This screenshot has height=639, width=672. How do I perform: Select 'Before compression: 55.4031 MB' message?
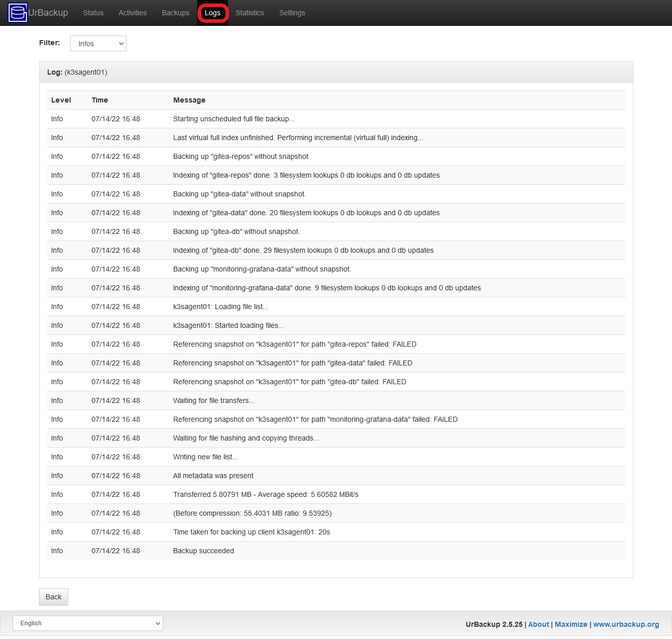[x=252, y=513]
